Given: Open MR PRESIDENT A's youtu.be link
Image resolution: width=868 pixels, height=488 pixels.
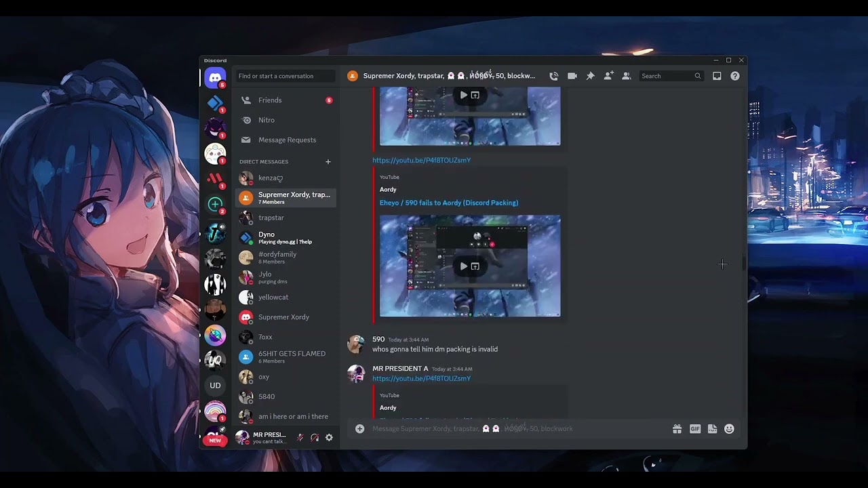Looking at the screenshot, I should tap(421, 378).
